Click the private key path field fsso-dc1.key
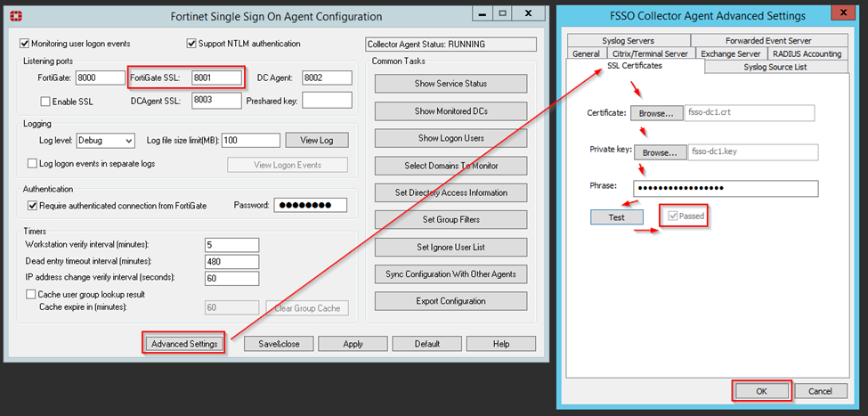Viewport: 868px width, 416px height. point(753,152)
